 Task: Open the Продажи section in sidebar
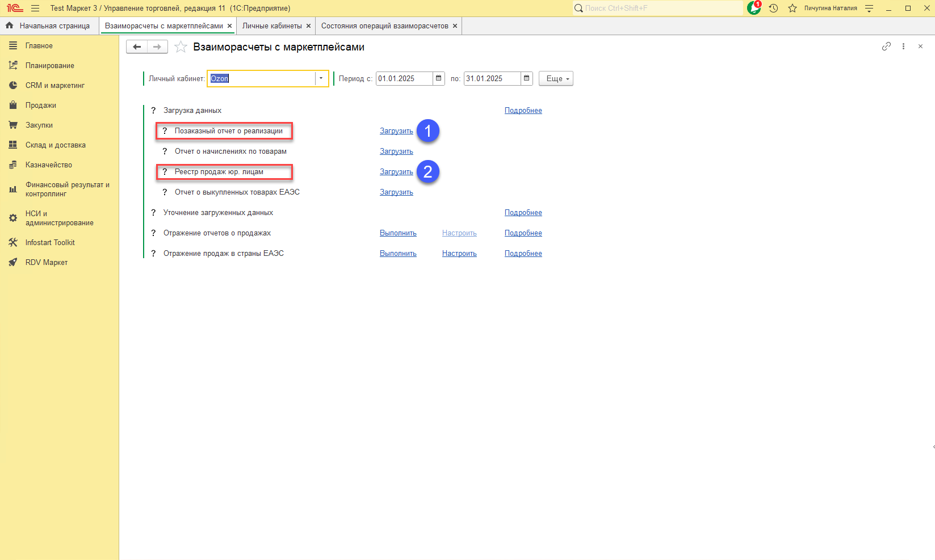click(41, 106)
